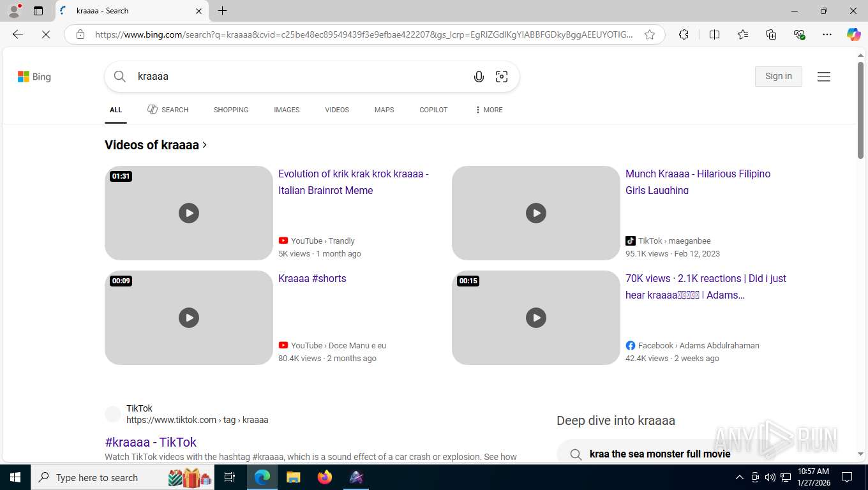Open the Edge profile avatar
This screenshot has height=490, width=868.
point(14,11)
